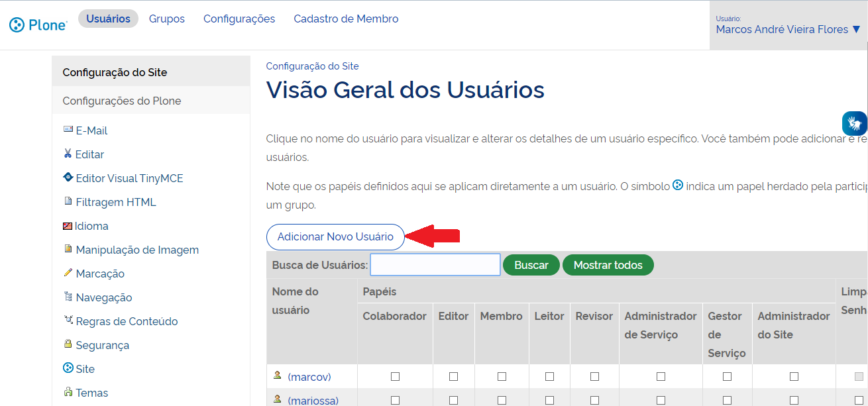Enable Membro role for mariossa
Image resolution: width=868 pixels, height=406 pixels.
pyautogui.click(x=501, y=399)
